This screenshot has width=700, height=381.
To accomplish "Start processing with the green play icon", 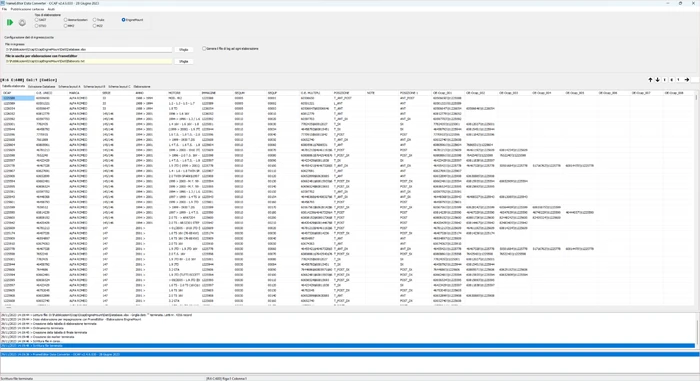I will [10, 22].
